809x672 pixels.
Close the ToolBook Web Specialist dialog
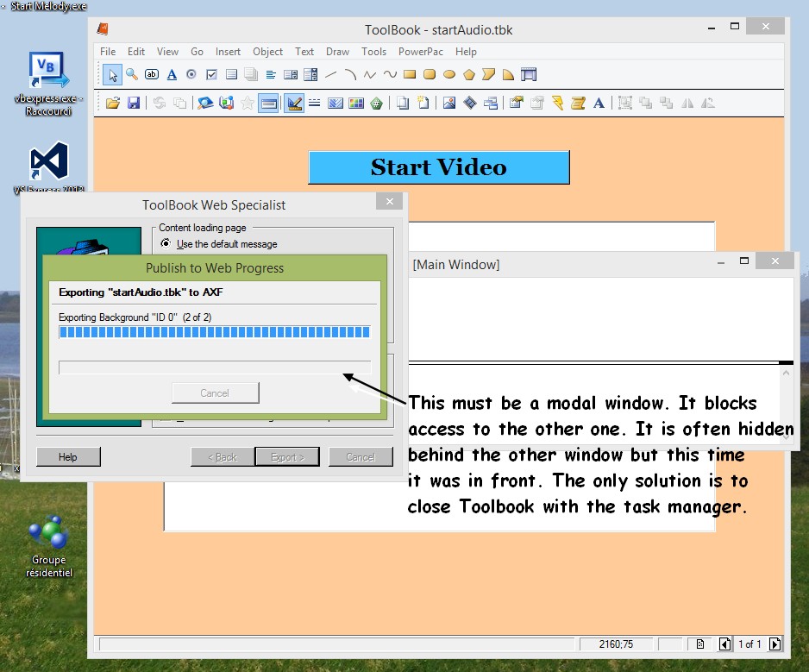(x=390, y=201)
